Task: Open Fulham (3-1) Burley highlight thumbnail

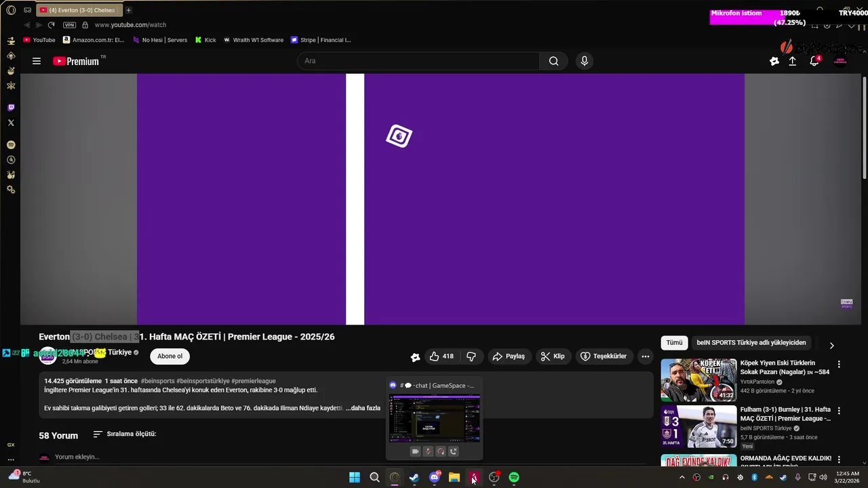Action: coord(698,426)
